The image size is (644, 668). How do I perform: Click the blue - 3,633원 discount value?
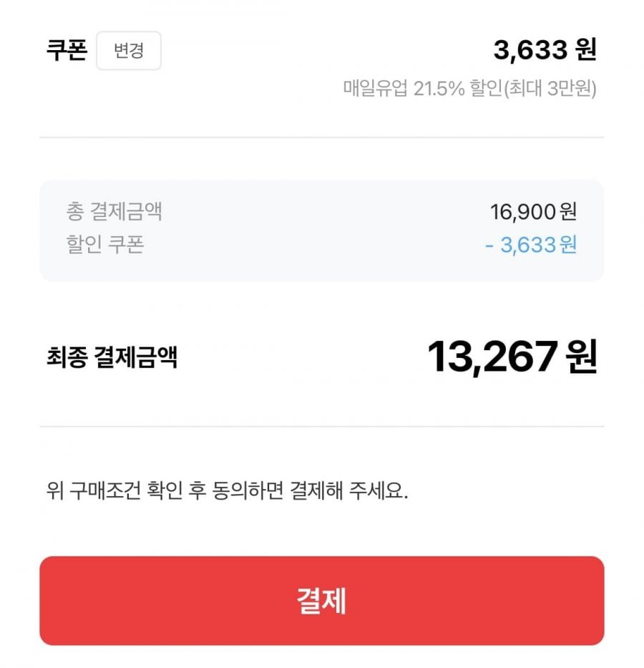click(x=531, y=245)
